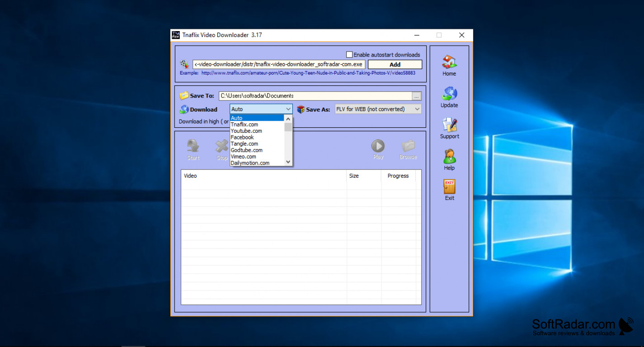Select Auto in the dropdown list
This screenshot has width=644, height=347.
click(x=257, y=118)
